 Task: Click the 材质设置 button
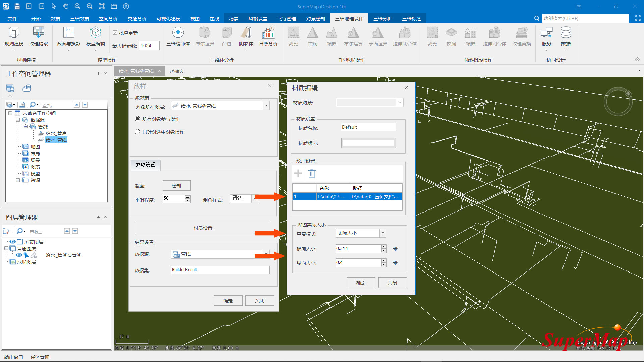pyautogui.click(x=203, y=228)
